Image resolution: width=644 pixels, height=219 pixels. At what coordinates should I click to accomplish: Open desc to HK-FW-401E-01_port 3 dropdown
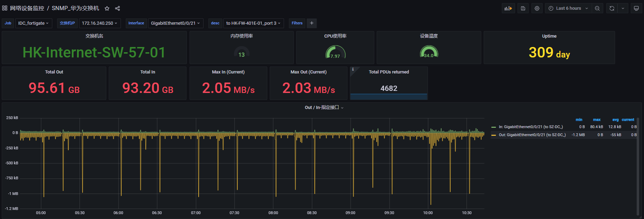tap(253, 23)
